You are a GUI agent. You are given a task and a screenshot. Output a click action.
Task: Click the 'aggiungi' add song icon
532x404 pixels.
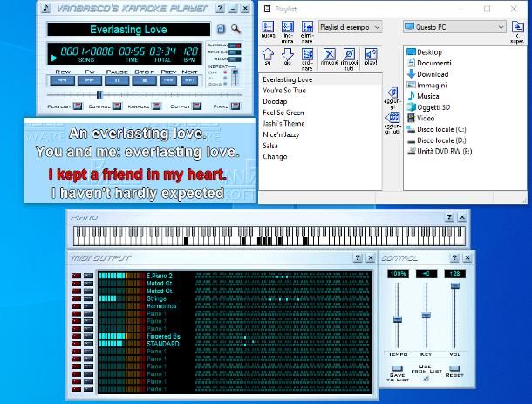tap(392, 98)
